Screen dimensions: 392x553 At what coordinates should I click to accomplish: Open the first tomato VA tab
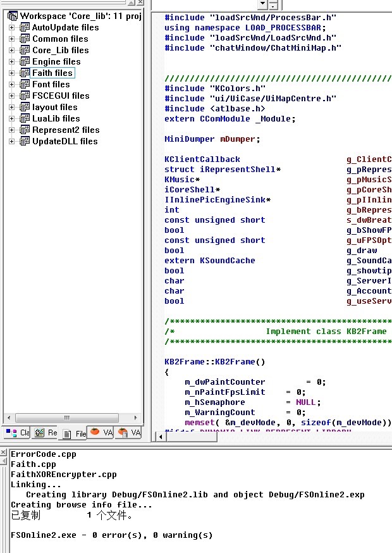coord(102,433)
